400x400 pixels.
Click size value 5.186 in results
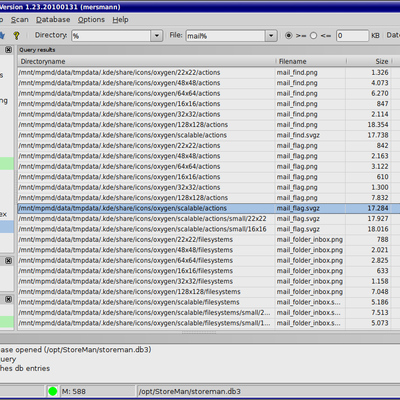pyautogui.click(x=380, y=302)
